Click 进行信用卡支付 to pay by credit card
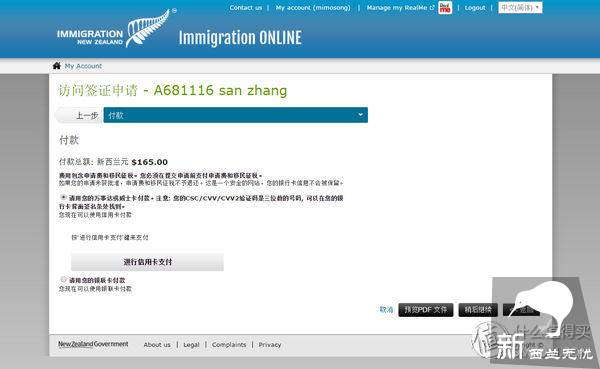The width and height of the screenshot is (600, 369). point(147,262)
